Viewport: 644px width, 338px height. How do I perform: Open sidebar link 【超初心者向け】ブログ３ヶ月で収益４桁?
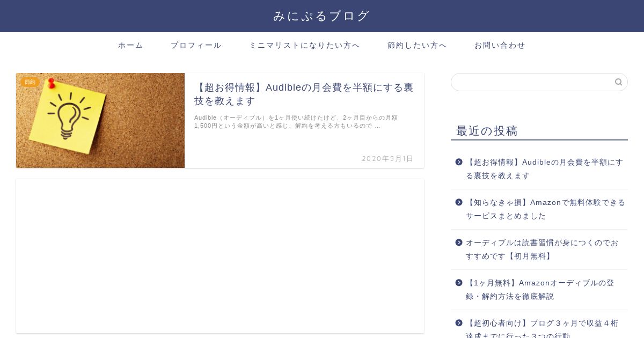(542, 329)
